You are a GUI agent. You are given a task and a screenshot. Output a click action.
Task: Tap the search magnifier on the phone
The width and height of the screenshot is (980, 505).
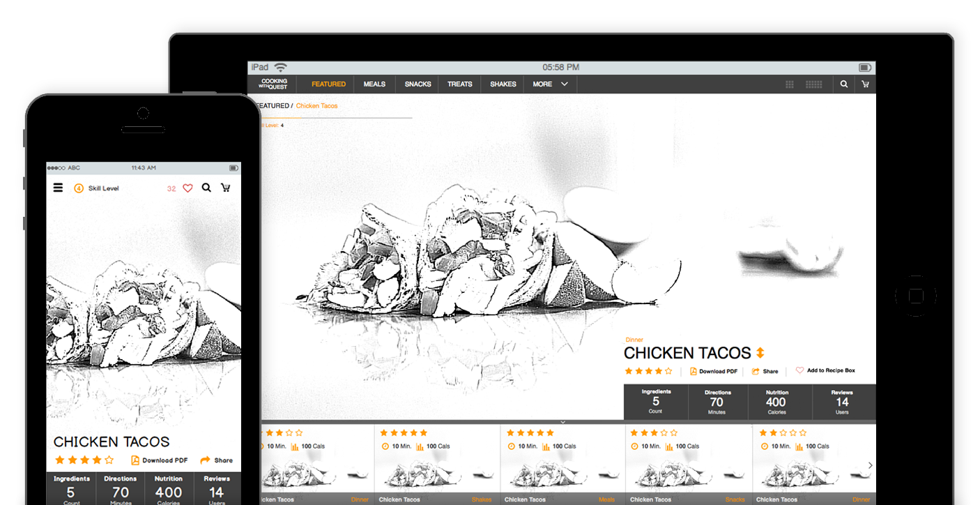(206, 188)
